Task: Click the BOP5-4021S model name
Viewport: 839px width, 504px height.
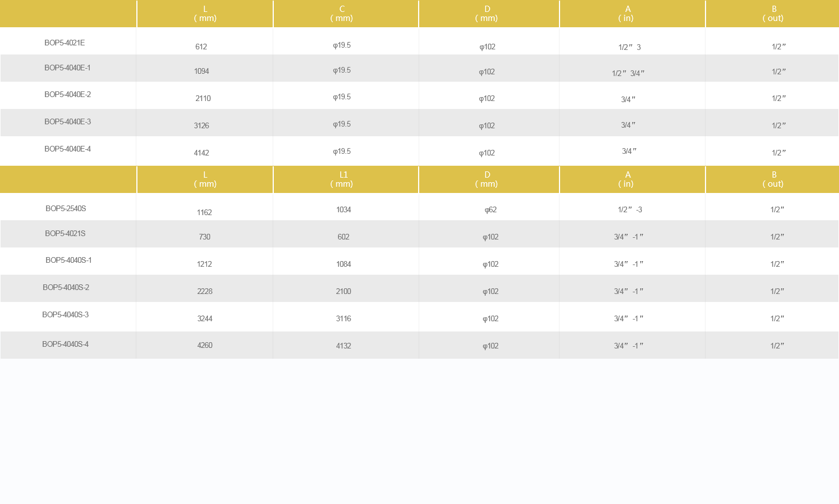Action: pos(65,234)
